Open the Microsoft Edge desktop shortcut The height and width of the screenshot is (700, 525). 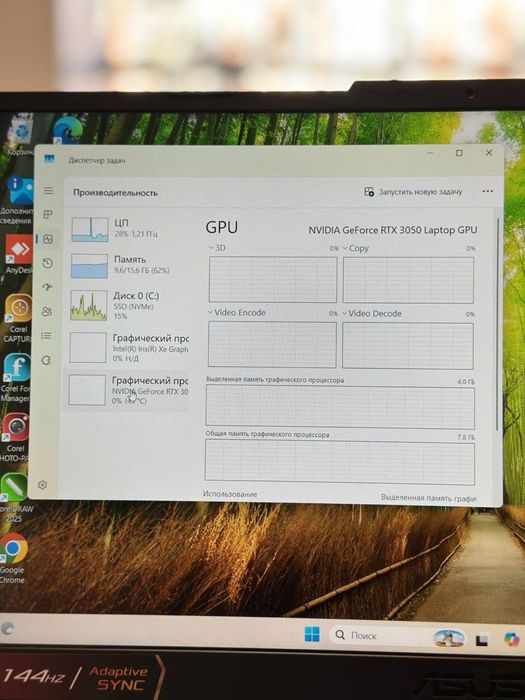pos(67,130)
